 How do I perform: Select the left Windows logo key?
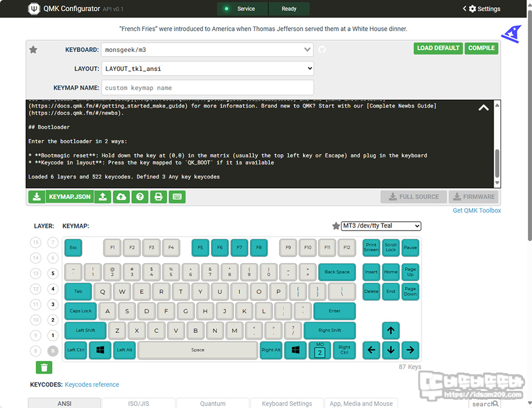pos(100,350)
